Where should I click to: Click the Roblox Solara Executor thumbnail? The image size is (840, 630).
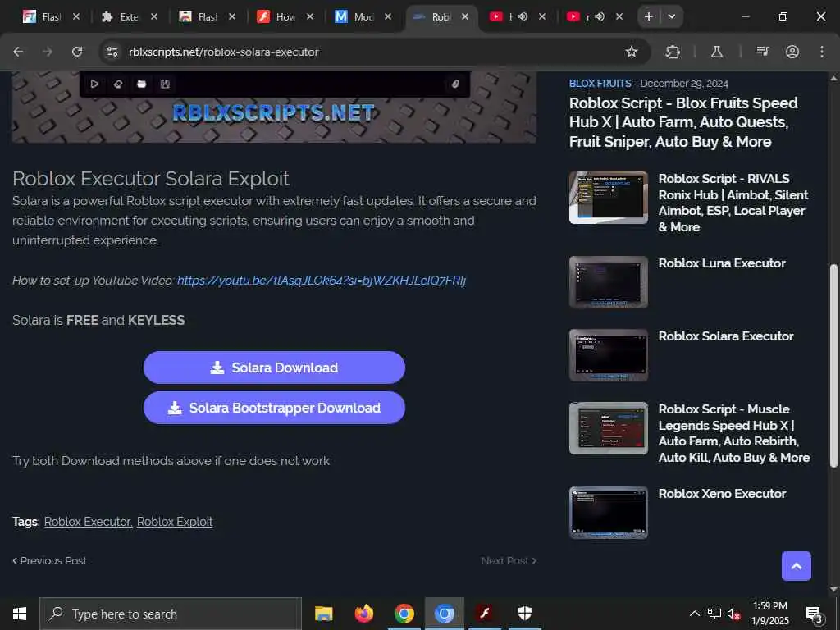[x=609, y=355]
